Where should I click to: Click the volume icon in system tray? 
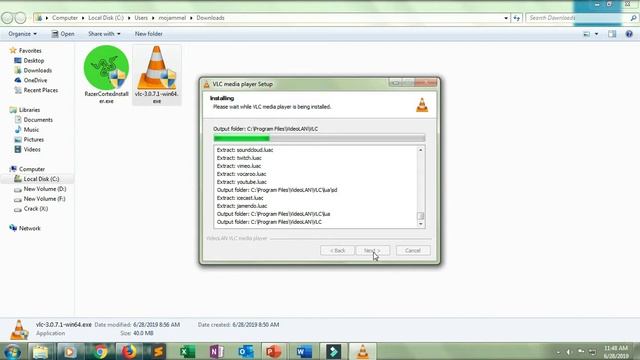click(569, 351)
